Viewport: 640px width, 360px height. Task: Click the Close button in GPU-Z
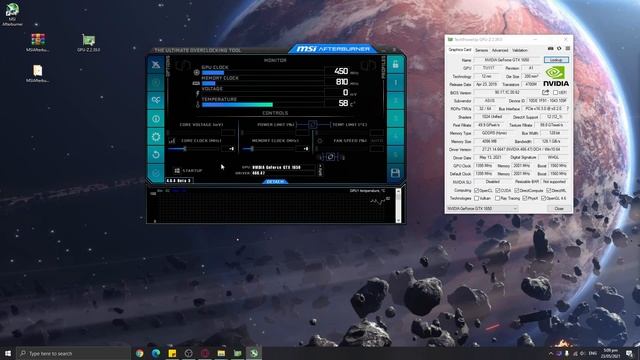[558, 209]
